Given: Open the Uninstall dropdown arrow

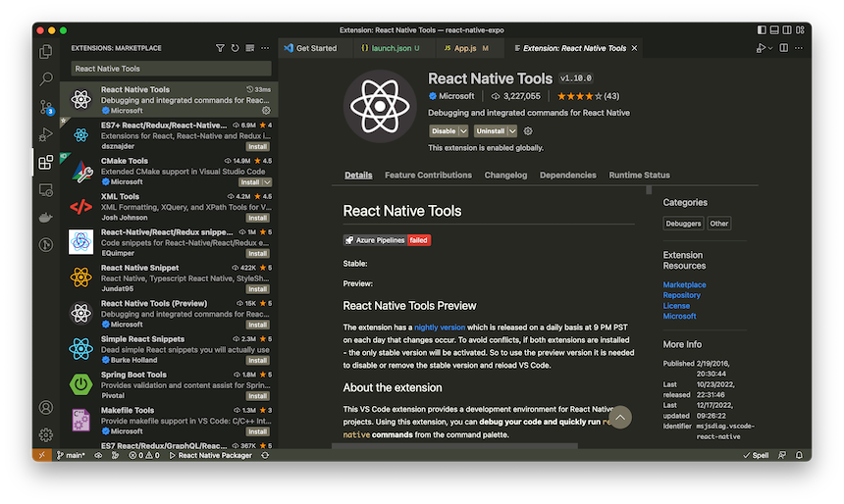Looking at the screenshot, I should pos(512,130).
